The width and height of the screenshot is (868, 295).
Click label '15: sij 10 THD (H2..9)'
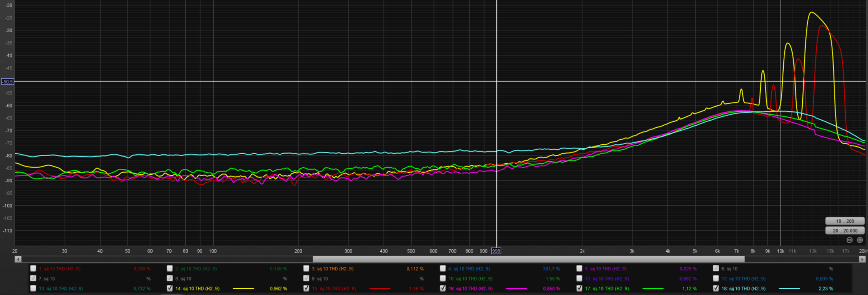(x=334, y=289)
